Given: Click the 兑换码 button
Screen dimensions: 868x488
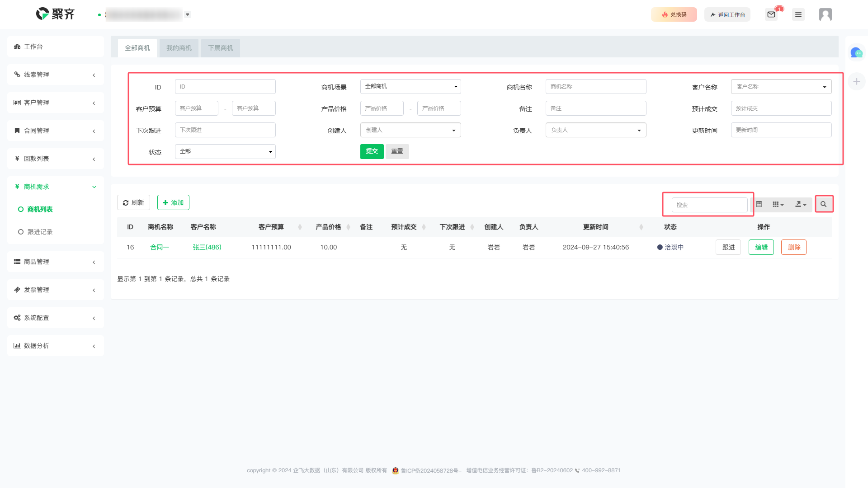Looking at the screenshot, I should [x=674, y=14].
